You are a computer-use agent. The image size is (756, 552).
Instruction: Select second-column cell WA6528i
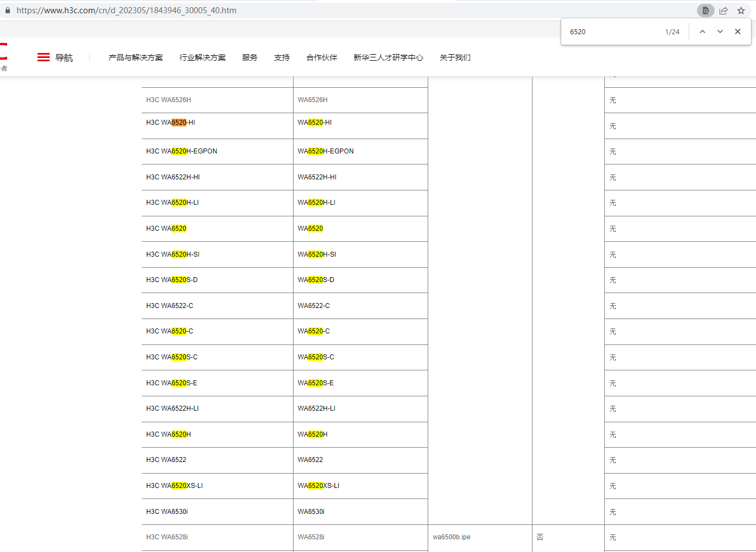(311, 537)
